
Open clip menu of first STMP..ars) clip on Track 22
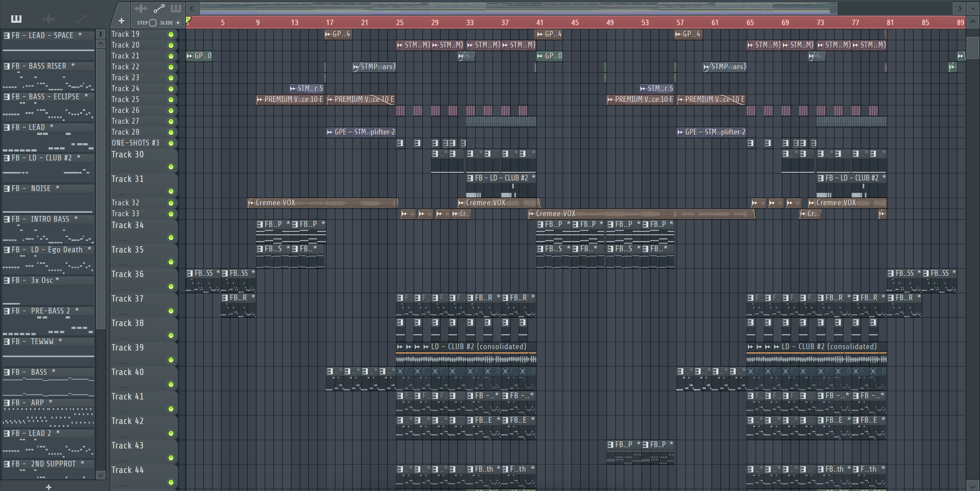(356, 67)
